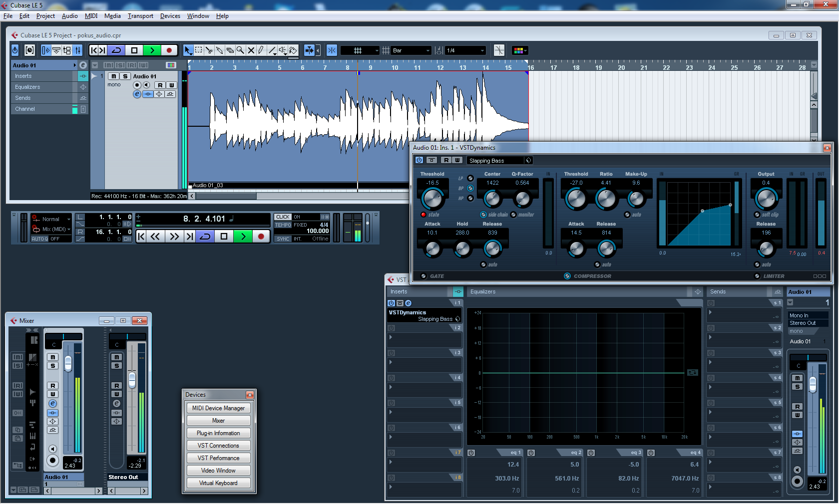Toggle Snap on/off in project toolbar
This screenshot has height=504, width=839.
tap(332, 50)
